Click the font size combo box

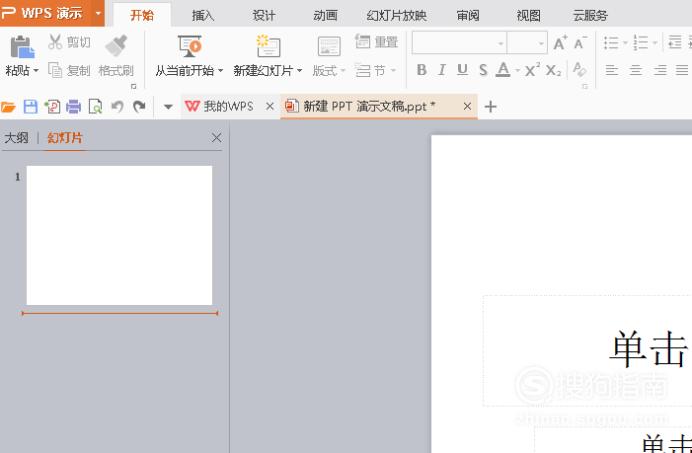(527, 43)
